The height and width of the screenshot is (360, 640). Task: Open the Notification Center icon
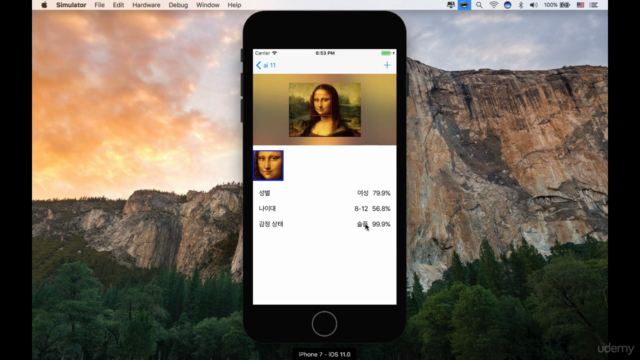point(594,5)
